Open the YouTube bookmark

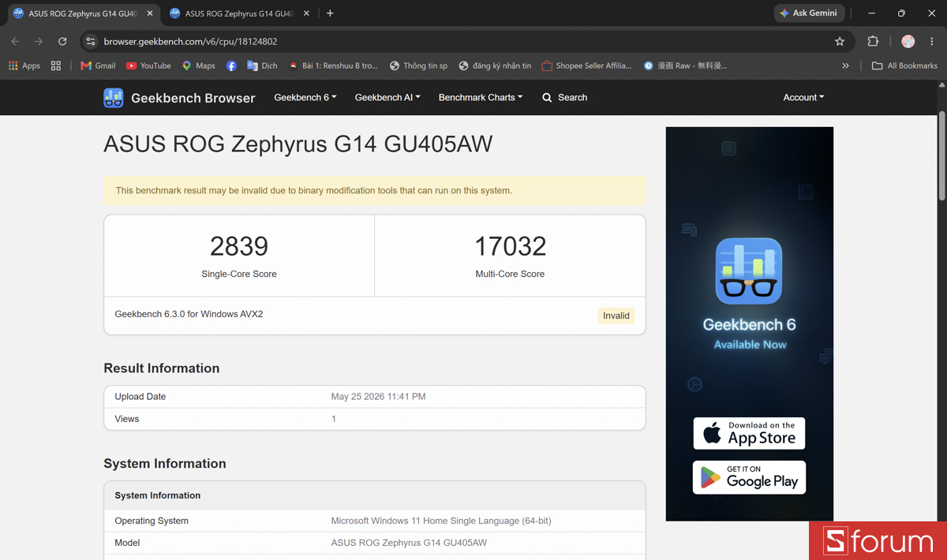pyautogui.click(x=148, y=65)
